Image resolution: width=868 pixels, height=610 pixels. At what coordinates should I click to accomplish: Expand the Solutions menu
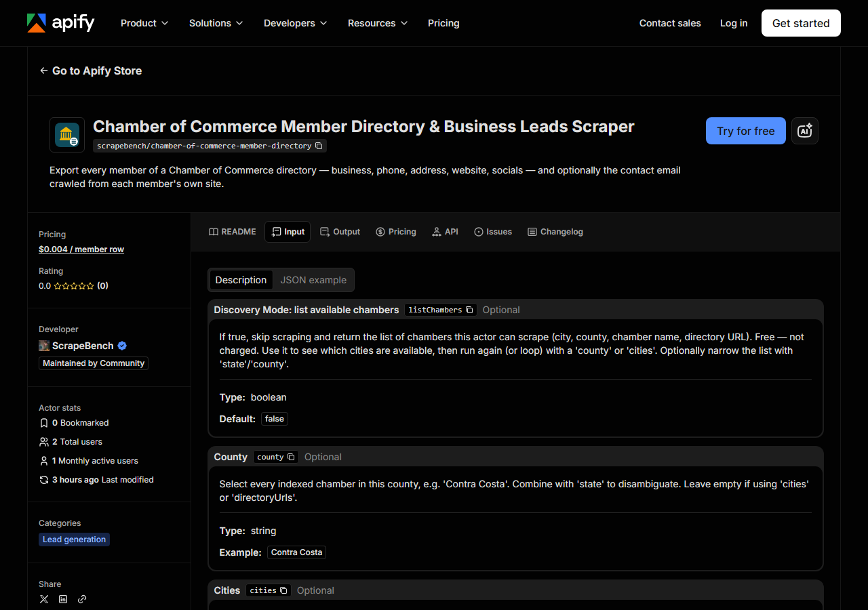pos(216,23)
